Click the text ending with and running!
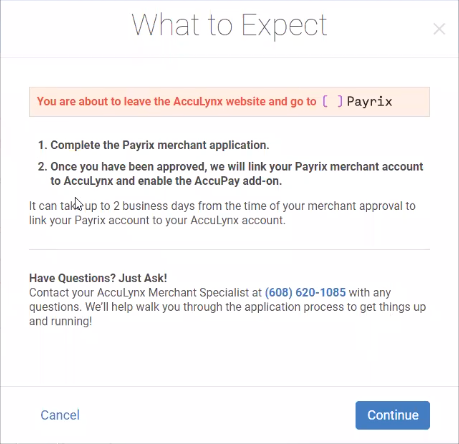Image resolution: width=459 pixels, height=444 pixels. [x=60, y=321]
